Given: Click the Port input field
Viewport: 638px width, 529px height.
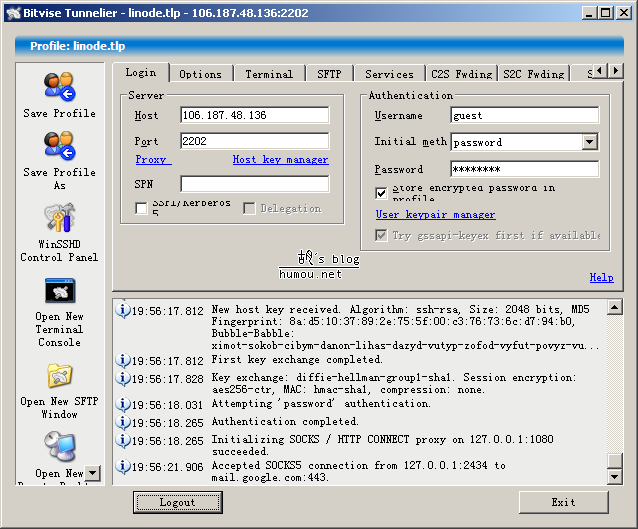Looking at the screenshot, I should point(255,141).
